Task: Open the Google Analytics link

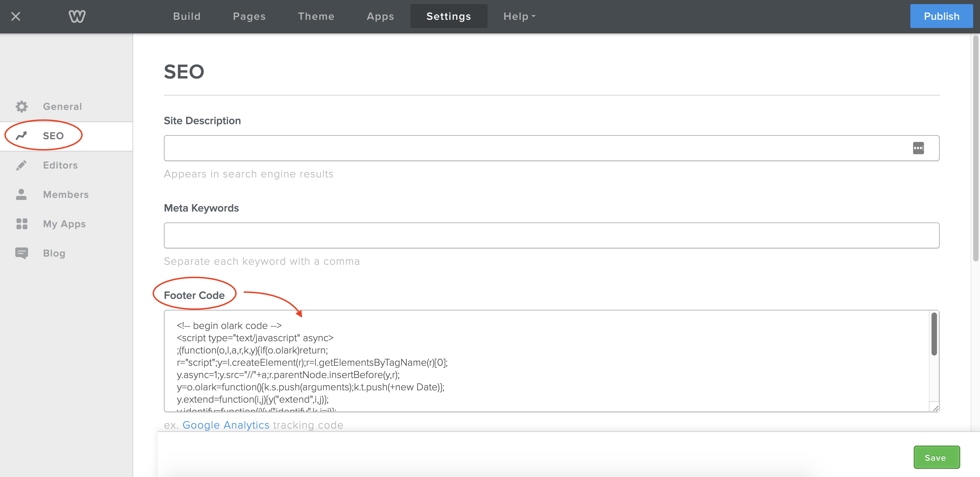Action: 226,425
